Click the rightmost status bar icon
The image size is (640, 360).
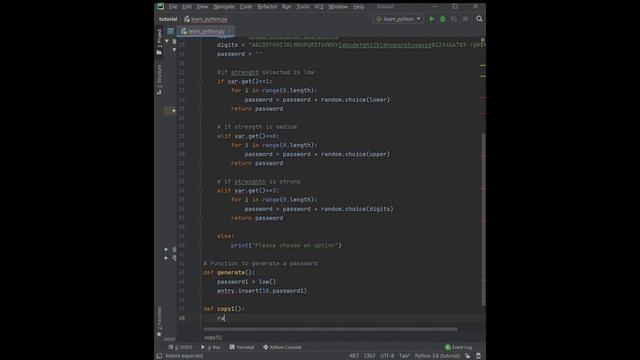point(478,356)
